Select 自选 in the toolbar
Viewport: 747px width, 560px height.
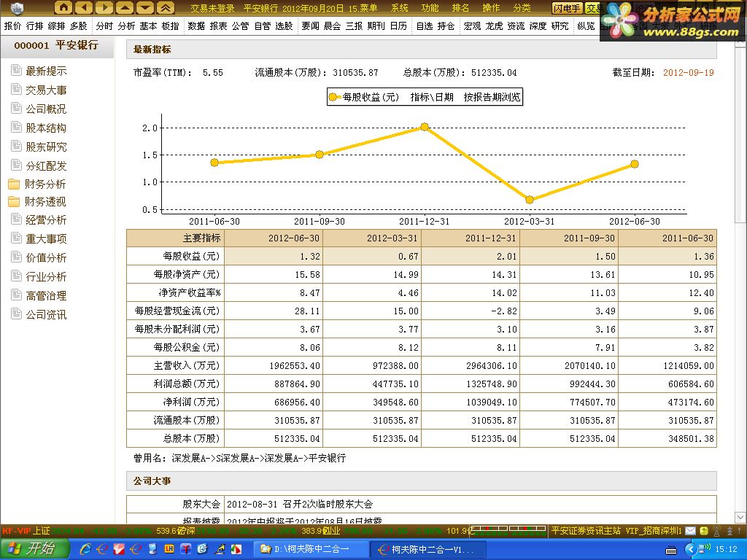pyautogui.click(x=425, y=26)
